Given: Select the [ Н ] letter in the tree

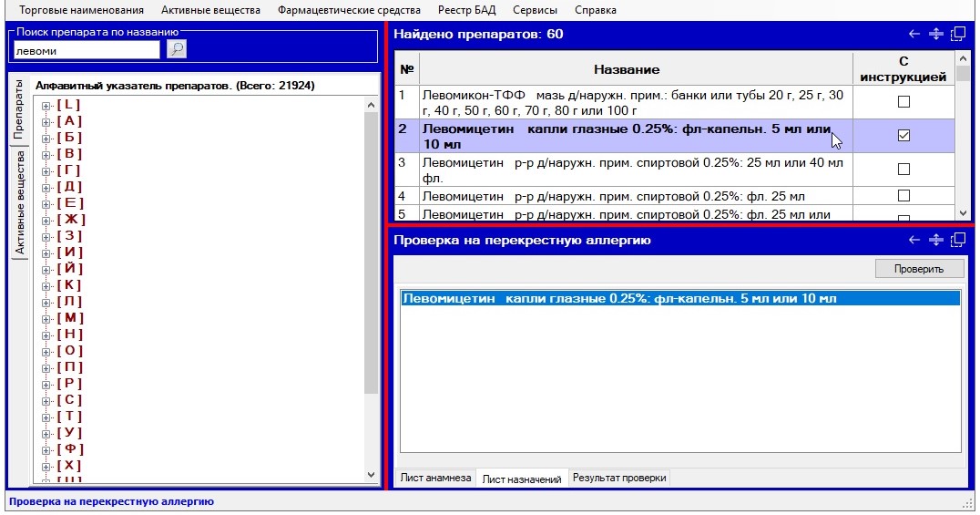Looking at the screenshot, I should pos(69,335).
